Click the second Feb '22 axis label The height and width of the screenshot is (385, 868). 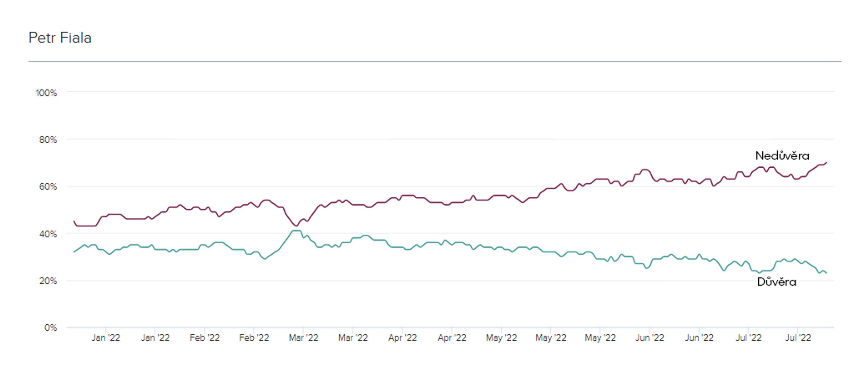tap(254, 337)
